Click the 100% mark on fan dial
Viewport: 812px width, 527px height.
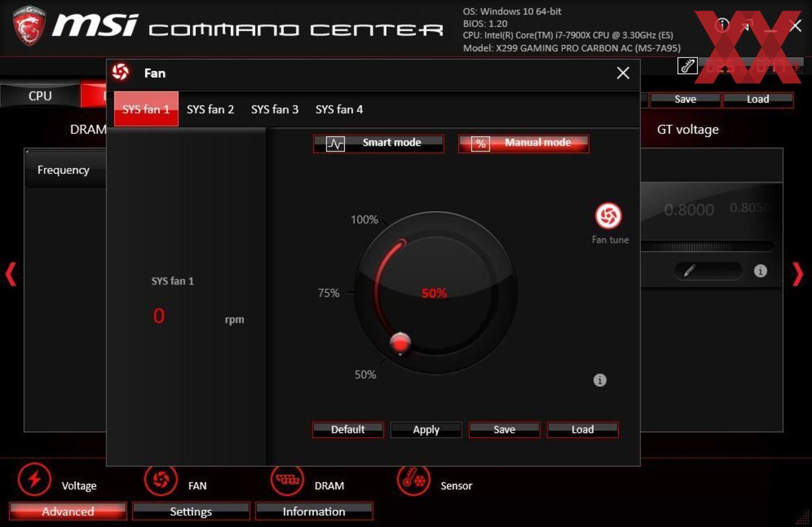[364, 220]
